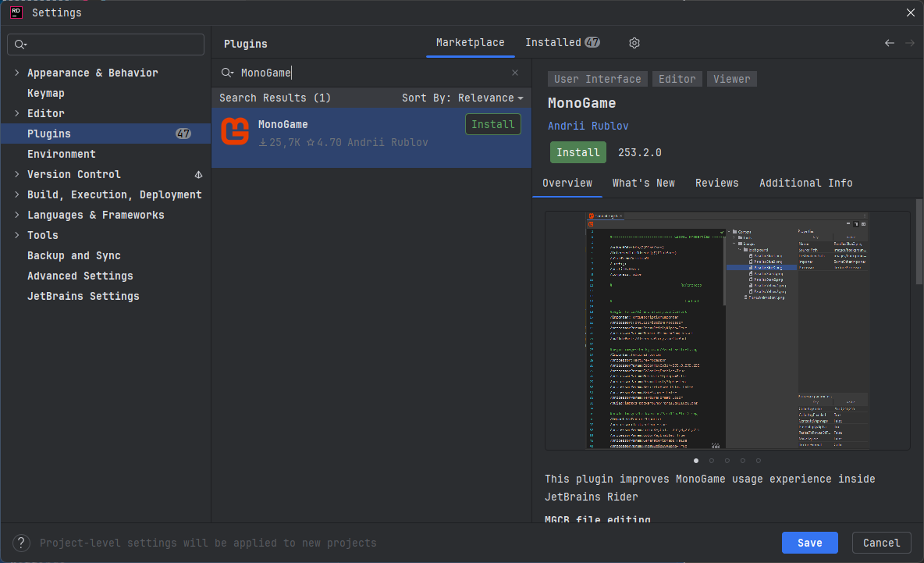The image size is (924, 563).
Task: Click the back navigation arrow
Action: coord(889,43)
